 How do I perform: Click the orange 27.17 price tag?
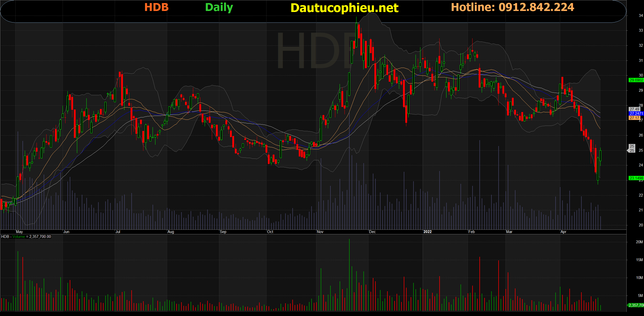[635, 118]
